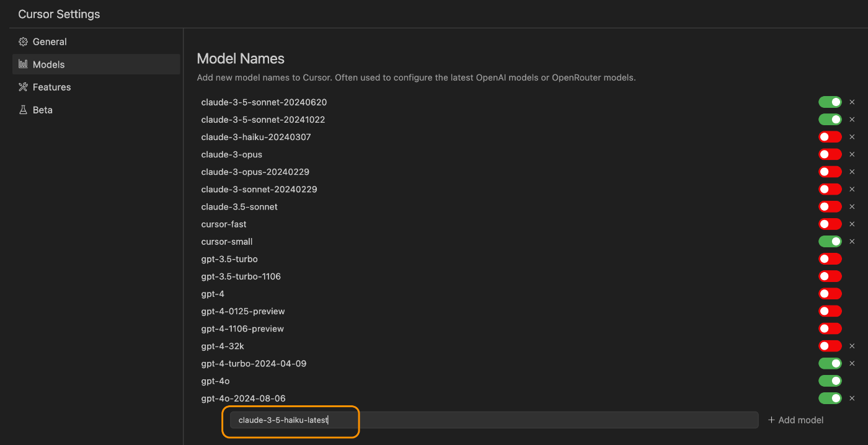The height and width of the screenshot is (445, 868).
Task: Enable the claude-3.5-sonnet toggle
Action: tap(830, 206)
